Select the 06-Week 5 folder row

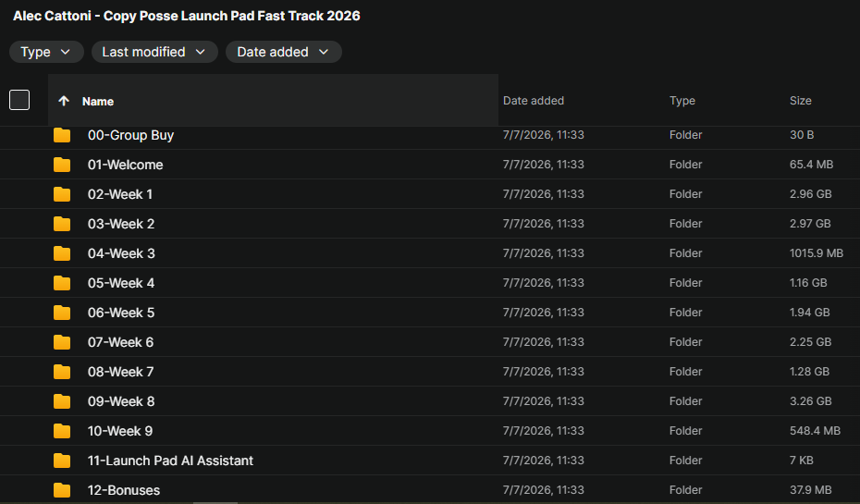coord(430,313)
